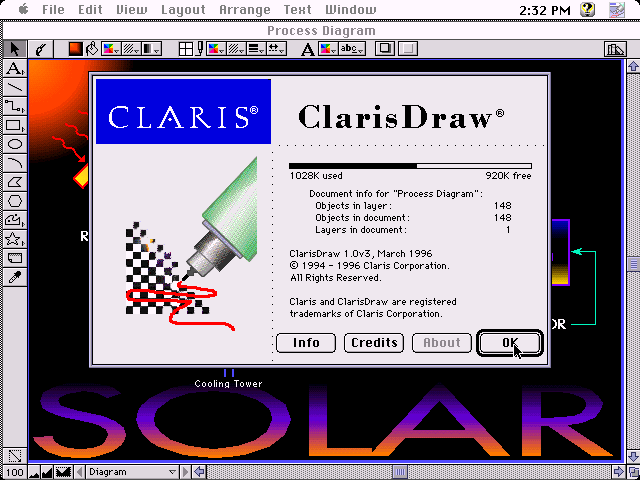The height and width of the screenshot is (480, 640).
Task: Select the Note tool
Action: pyautogui.click(x=14, y=258)
